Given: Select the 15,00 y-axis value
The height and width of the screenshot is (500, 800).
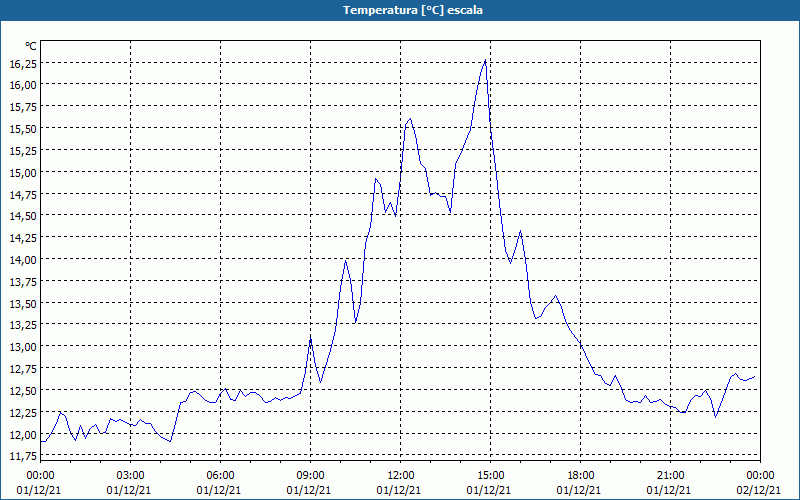Looking at the screenshot, I should pyautogui.click(x=23, y=172).
